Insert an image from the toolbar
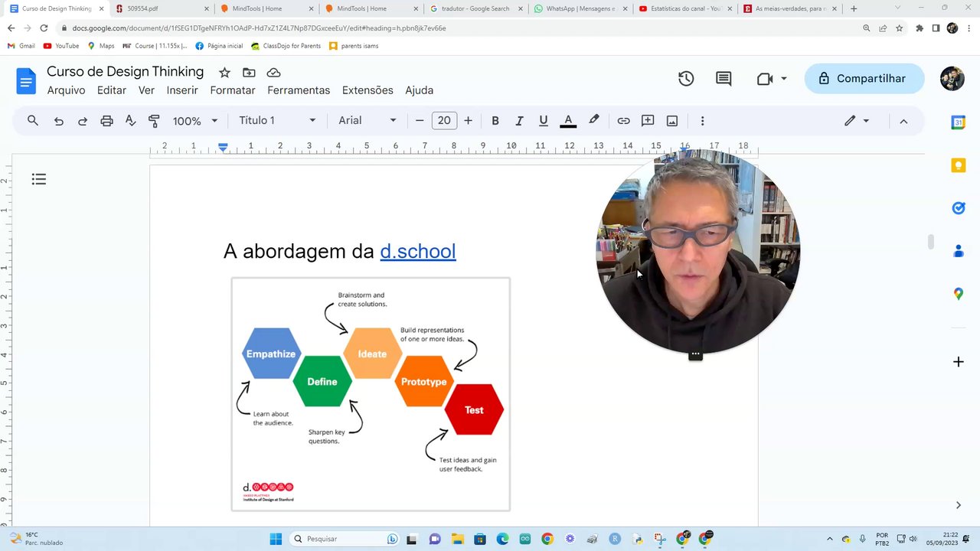980x551 pixels. [x=672, y=121]
